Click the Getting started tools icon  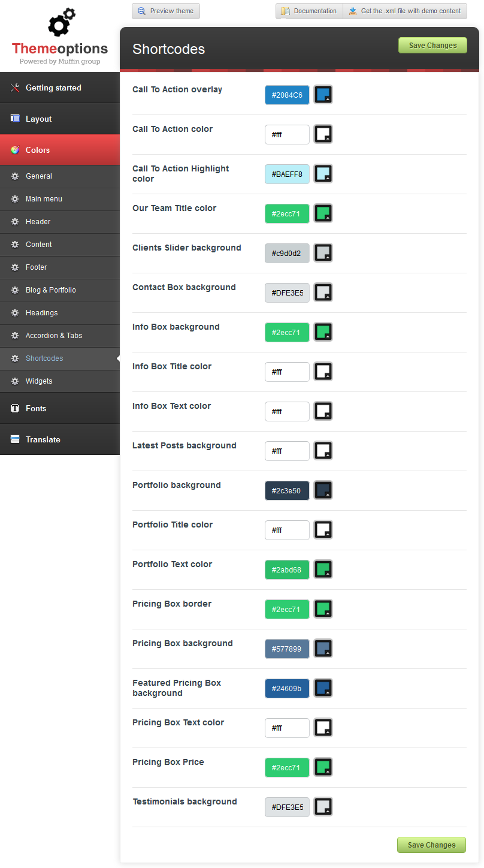click(x=15, y=88)
